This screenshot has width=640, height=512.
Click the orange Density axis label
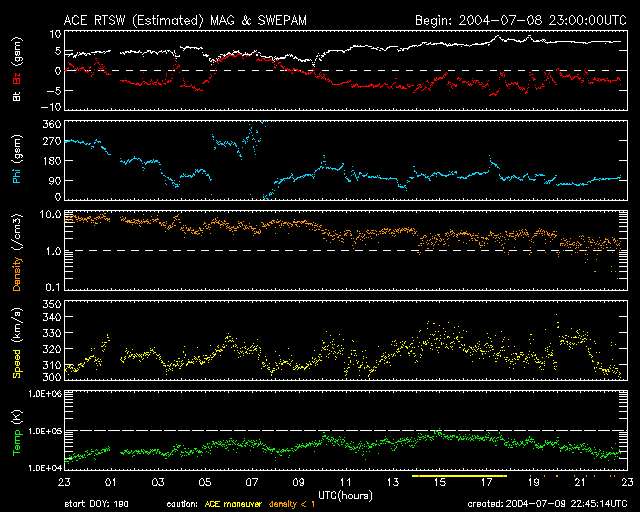[x=16, y=252]
